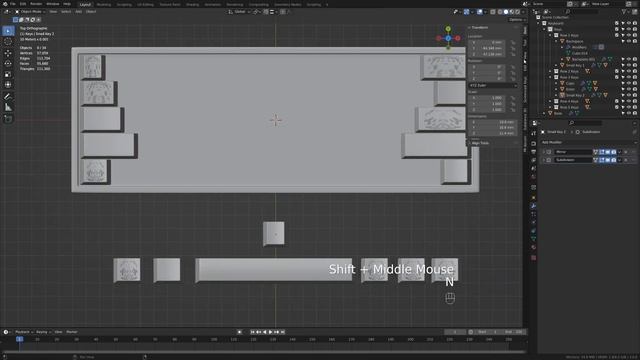Switch viewport to rendered shading
640x360 pixels.
[x=517, y=12]
